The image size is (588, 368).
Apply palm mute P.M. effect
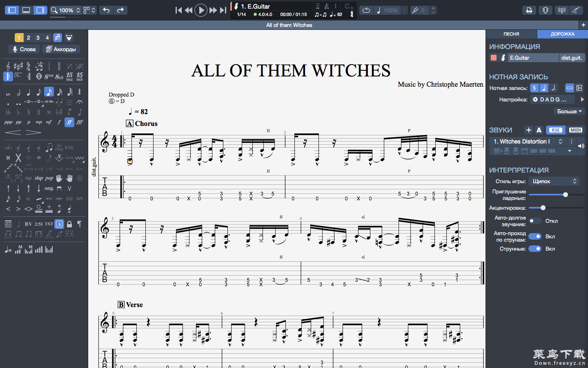pos(69,148)
